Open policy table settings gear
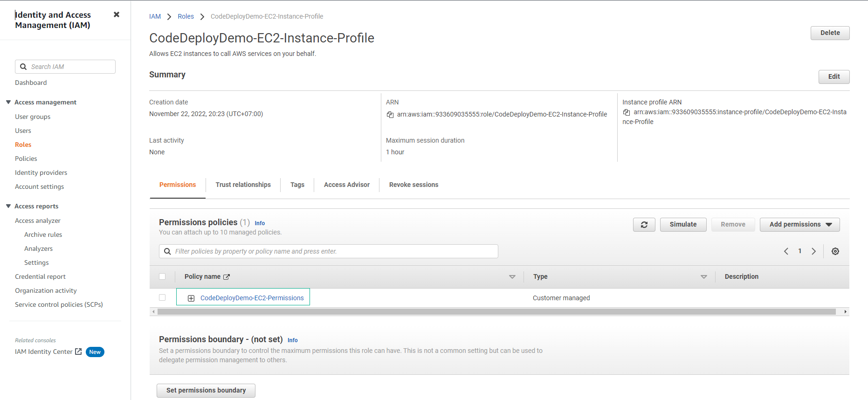 click(835, 251)
